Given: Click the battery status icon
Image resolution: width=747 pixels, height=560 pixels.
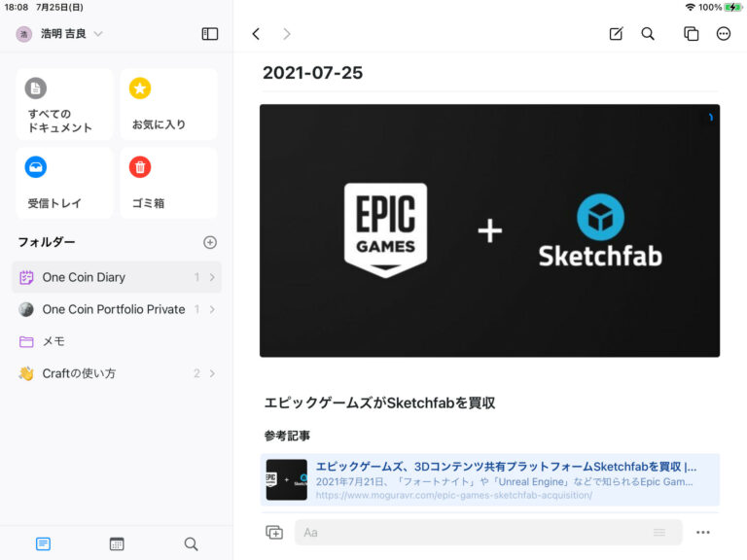Looking at the screenshot, I should 733,7.
